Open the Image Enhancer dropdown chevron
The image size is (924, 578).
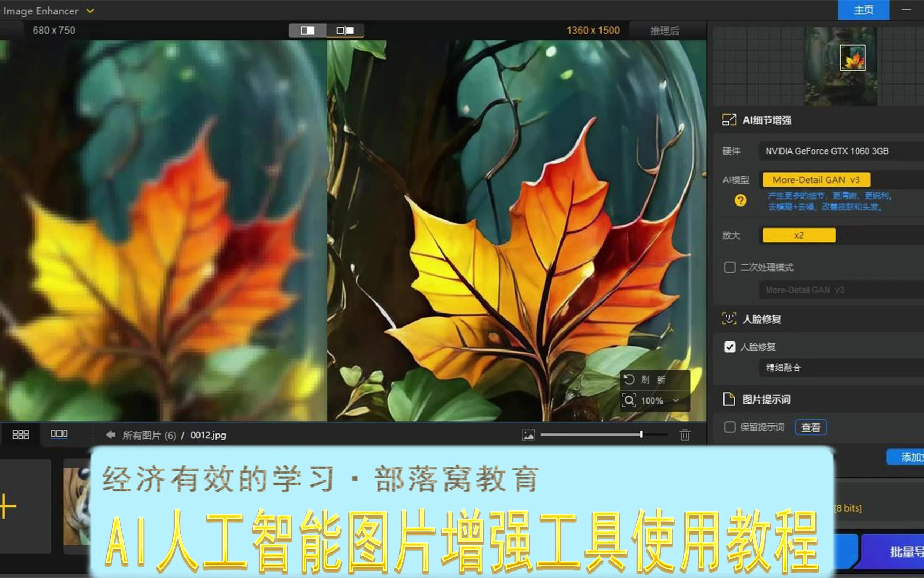click(90, 10)
